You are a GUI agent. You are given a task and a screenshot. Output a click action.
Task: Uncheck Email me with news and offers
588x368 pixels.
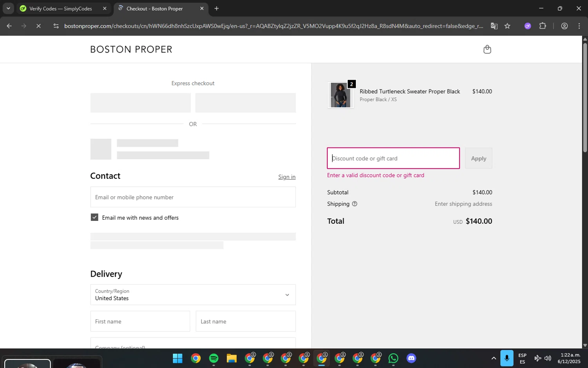(94, 217)
